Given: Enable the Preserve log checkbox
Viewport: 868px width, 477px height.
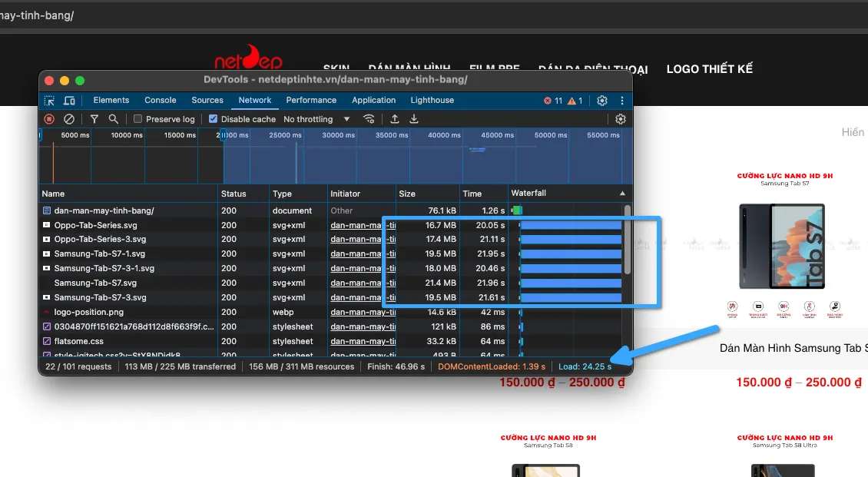Looking at the screenshot, I should click(138, 119).
